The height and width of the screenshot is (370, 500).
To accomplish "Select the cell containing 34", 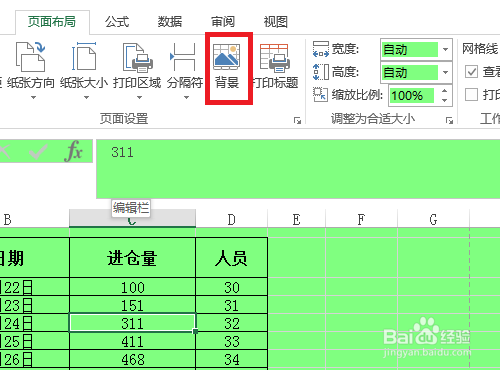I will pyautogui.click(x=231, y=359).
